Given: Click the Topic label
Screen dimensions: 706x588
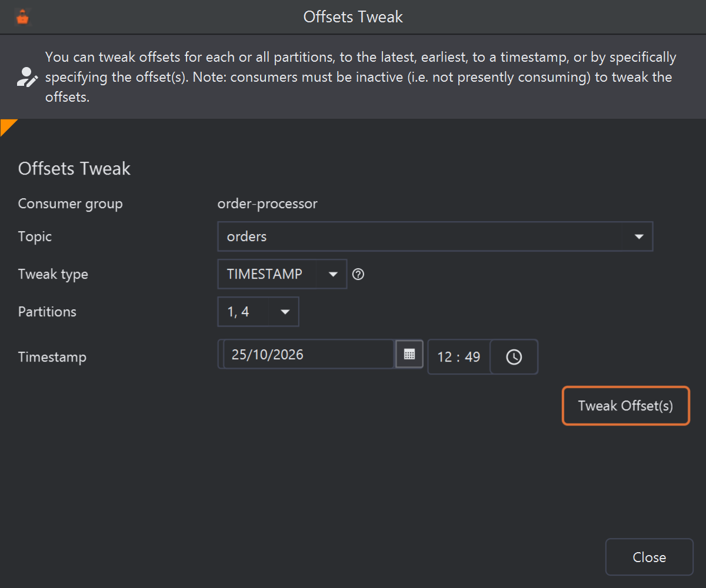Looking at the screenshot, I should 35,236.
